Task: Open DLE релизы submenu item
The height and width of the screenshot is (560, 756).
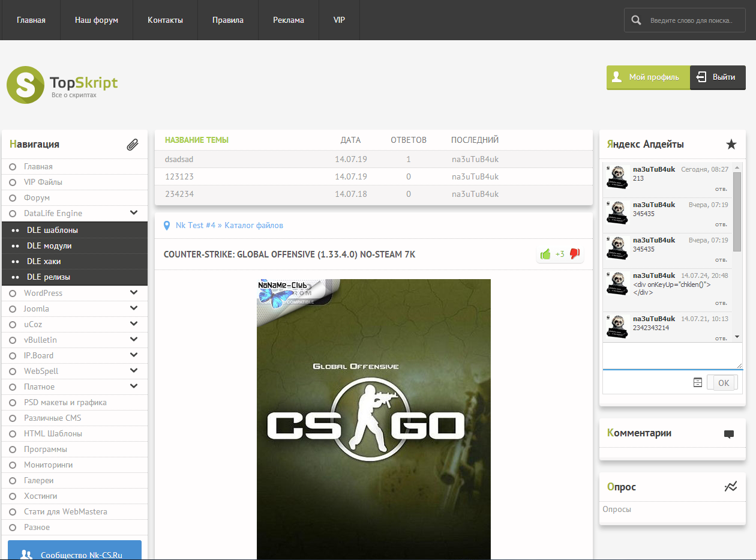Action: (49, 277)
